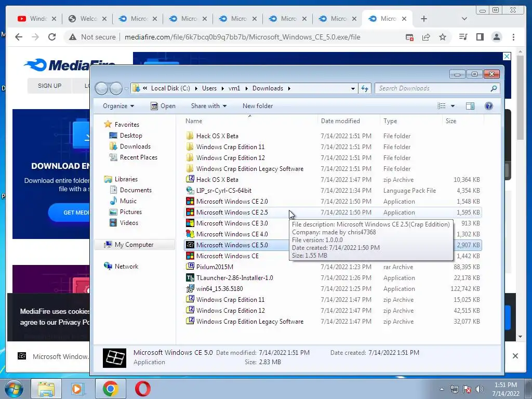Select the Windows Crap Edition Legacy Software folder
Screen dimensions: 532x399
click(250, 169)
